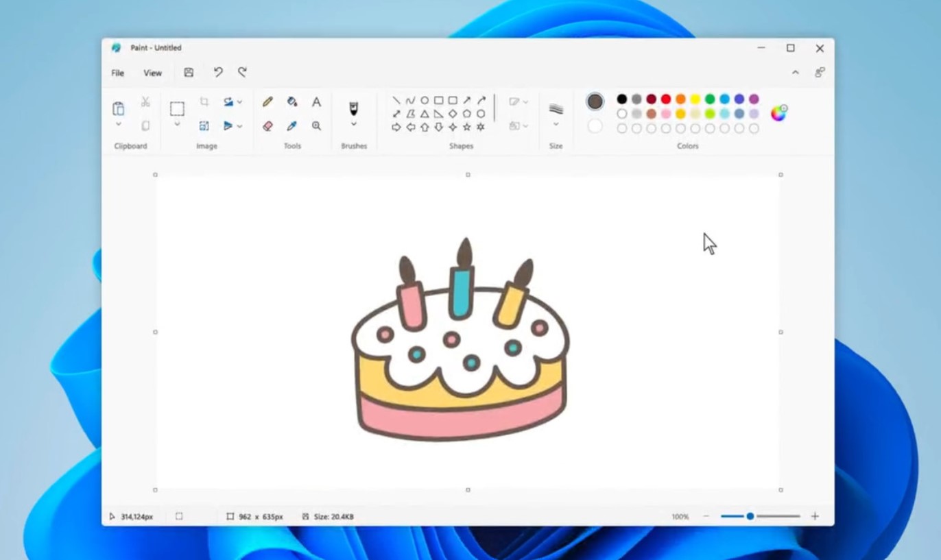Open the shape Outline dropdown

pyautogui.click(x=519, y=101)
